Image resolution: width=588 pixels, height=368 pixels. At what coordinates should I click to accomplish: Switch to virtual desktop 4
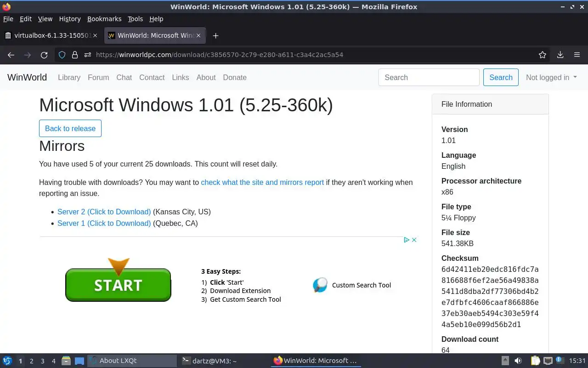coord(53,361)
